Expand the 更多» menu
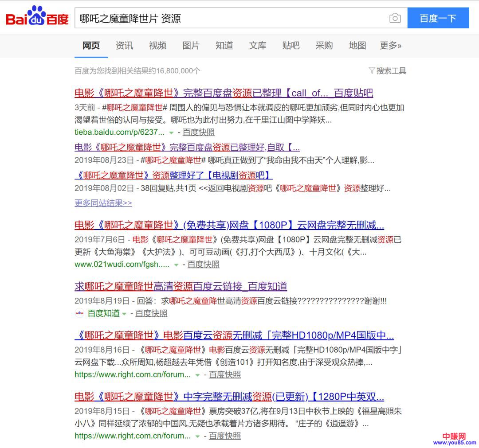 pyautogui.click(x=390, y=46)
